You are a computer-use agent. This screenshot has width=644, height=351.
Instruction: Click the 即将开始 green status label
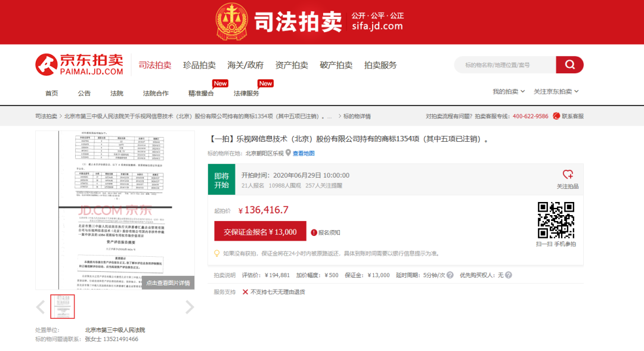click(221, 179)
